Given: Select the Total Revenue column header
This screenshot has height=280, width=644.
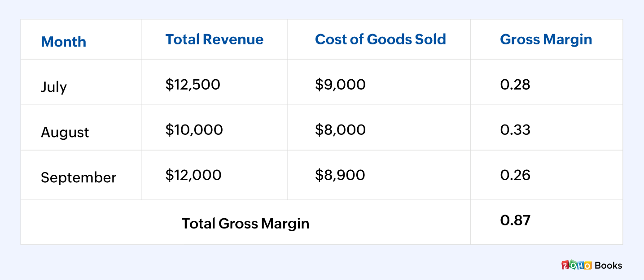Looking at the screenshot, I should [214, 39].
